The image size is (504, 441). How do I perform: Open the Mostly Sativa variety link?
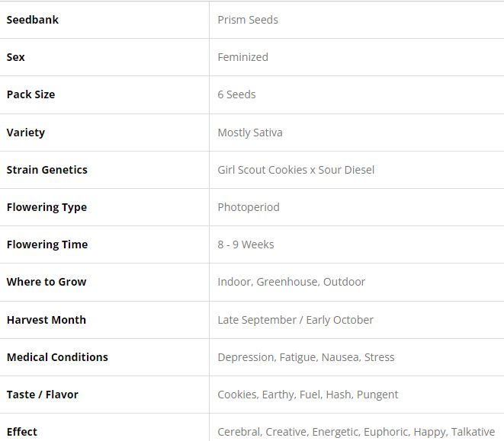point(250,133)
